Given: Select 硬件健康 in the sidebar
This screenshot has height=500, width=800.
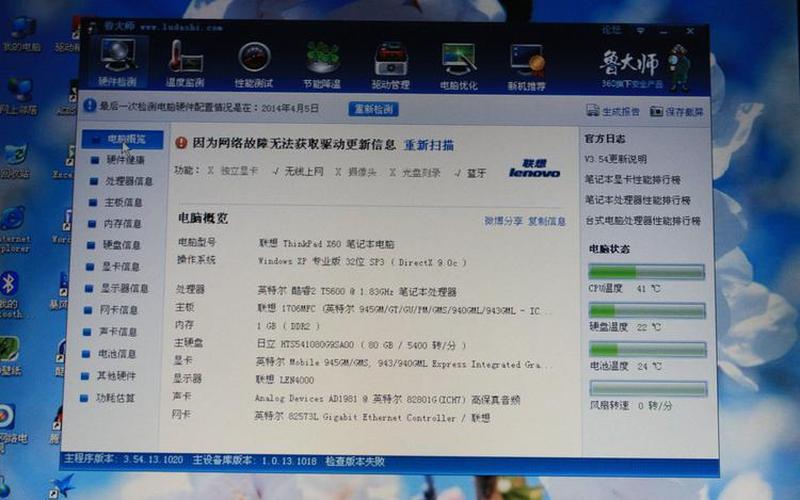Looking at the screenshot, I should (117, 160).
